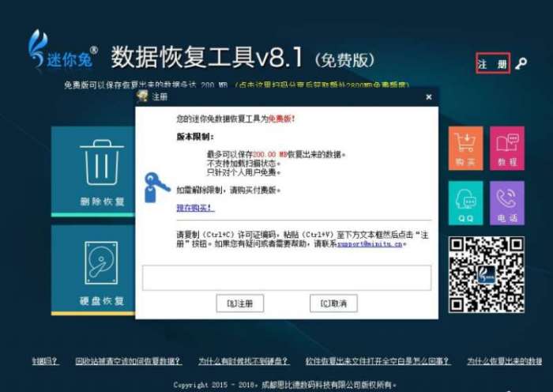This screenshot has height=392, width=553.
Task: Open the 软件恢复出来文件打开全空白是怎么回事? link
Action: pyautogui.click(x=378, y=361)
